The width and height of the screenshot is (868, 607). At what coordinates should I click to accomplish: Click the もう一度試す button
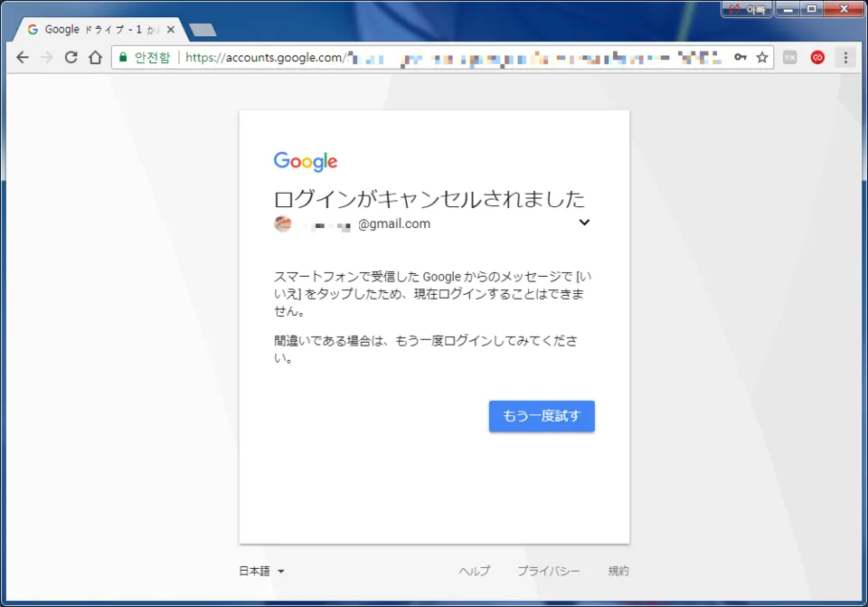[542, 416]
